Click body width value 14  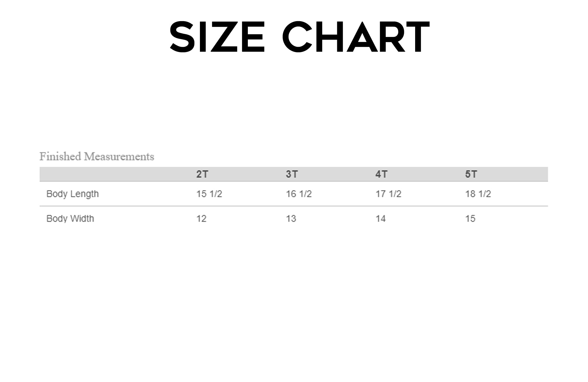coord(380,219)
